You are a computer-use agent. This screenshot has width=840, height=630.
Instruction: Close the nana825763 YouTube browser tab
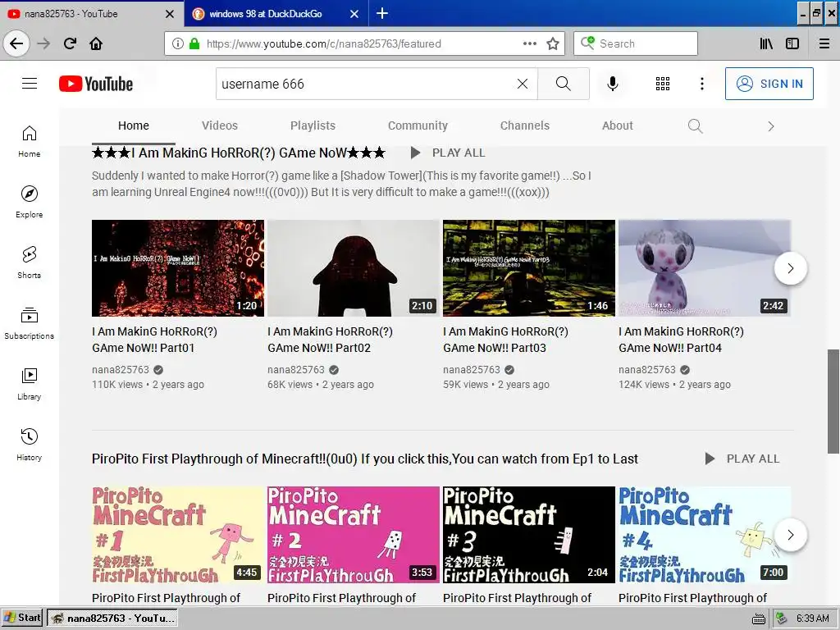tap(170, 13)
